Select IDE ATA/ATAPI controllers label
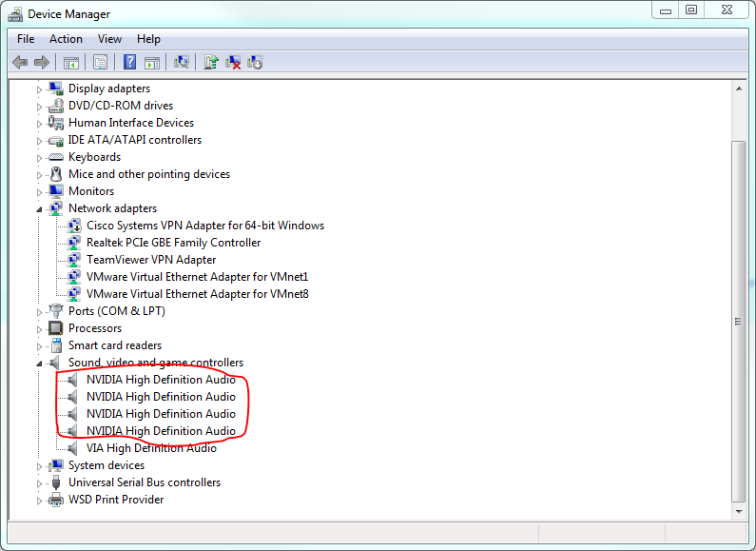 tap(135, 140)
